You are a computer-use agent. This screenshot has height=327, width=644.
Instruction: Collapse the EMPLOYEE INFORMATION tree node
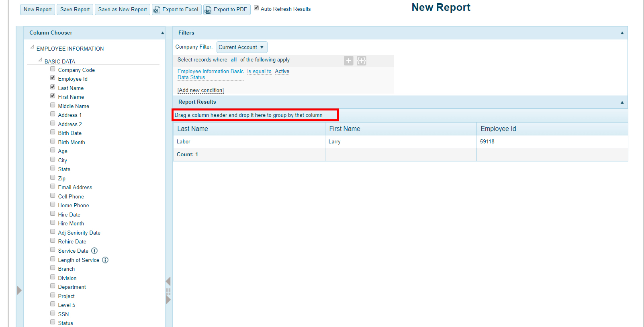[x=32, y=47]
